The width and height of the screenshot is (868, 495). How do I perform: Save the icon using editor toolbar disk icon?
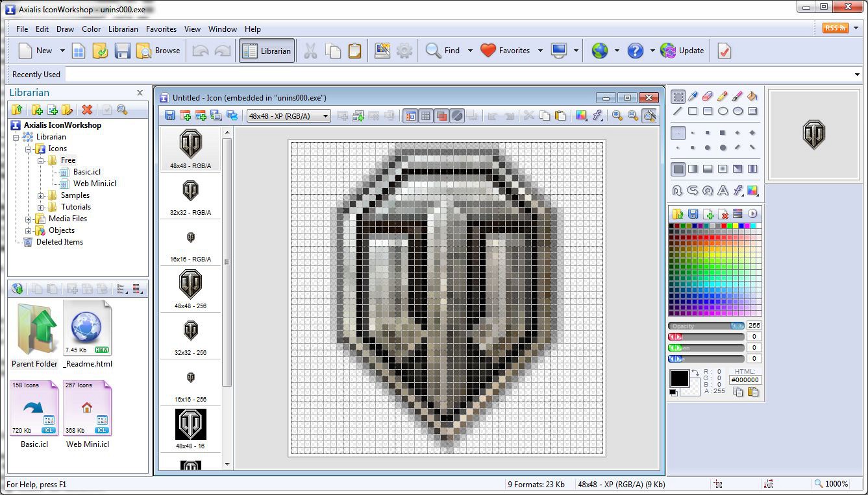(x=169, y=115)
